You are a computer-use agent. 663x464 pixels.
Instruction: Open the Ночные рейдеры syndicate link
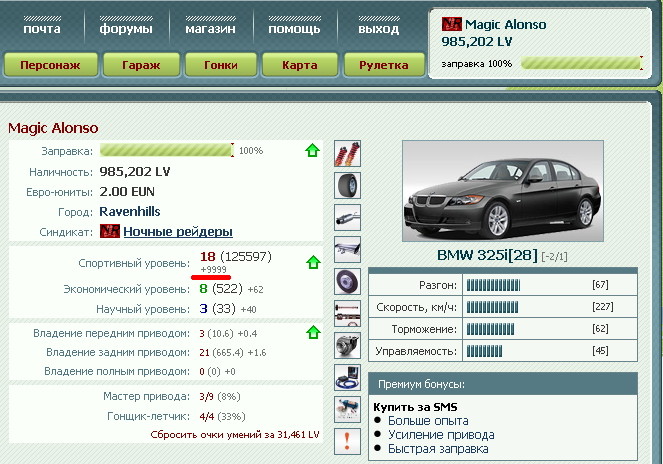pyautogui.click(x=178, y=231)
